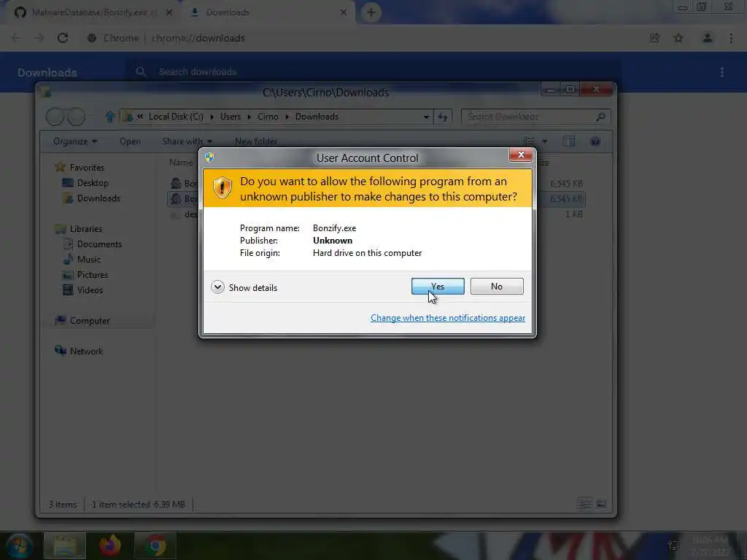Image resolution: width=747 pixels, height=560 pixels.
Task: Switch to details view icon in Explorer status bar
Action: point(584,504)
